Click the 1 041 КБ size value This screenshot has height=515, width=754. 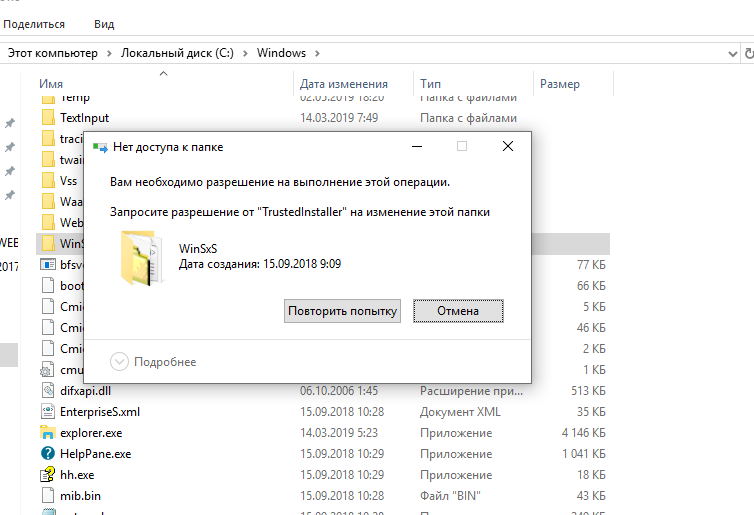584,453
